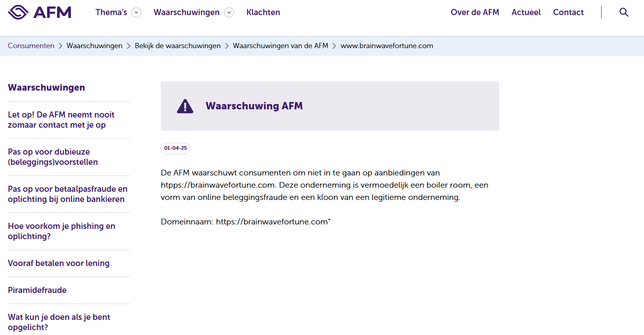Open the Piramidefraude link
This screenshot has height=335, width=644.
point(37,290)
